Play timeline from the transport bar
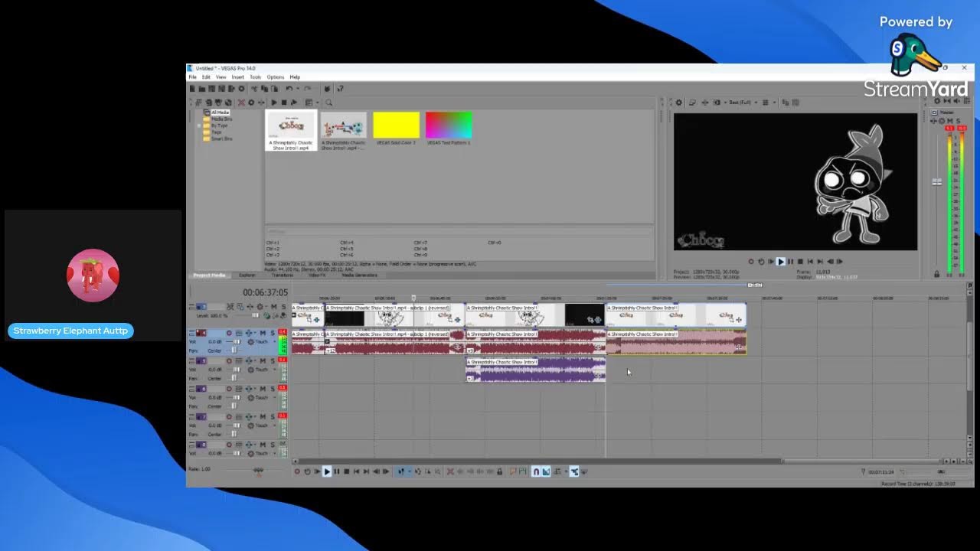The height and width of the screenshot is (551, 980). coord(327,471)
